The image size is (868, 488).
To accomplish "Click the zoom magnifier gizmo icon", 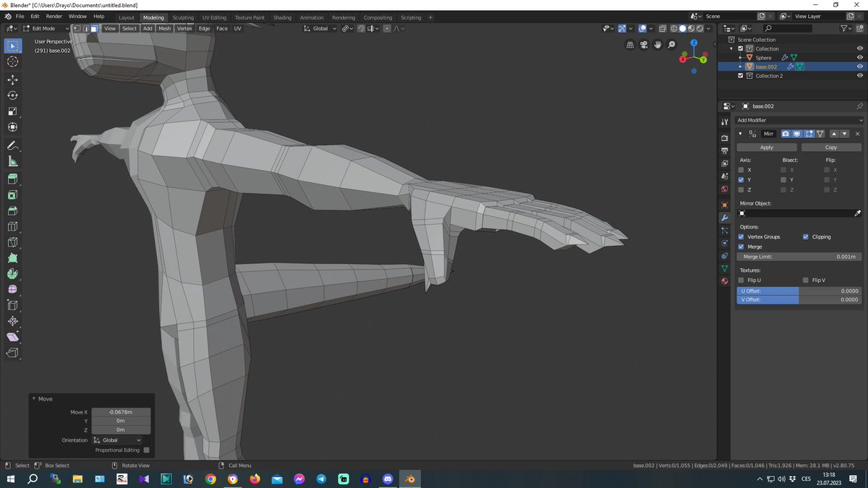I will (671, 45).
